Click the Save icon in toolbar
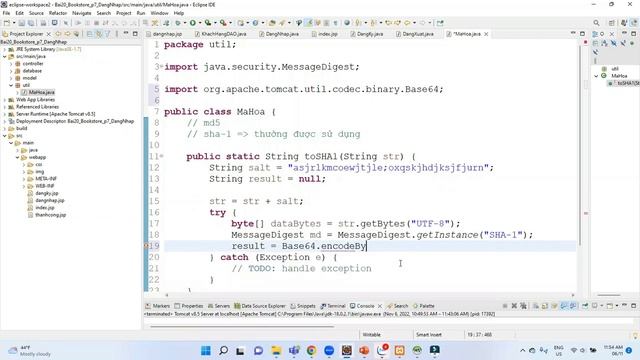This screenshot has width=640, height=360. tap(22, 23)
